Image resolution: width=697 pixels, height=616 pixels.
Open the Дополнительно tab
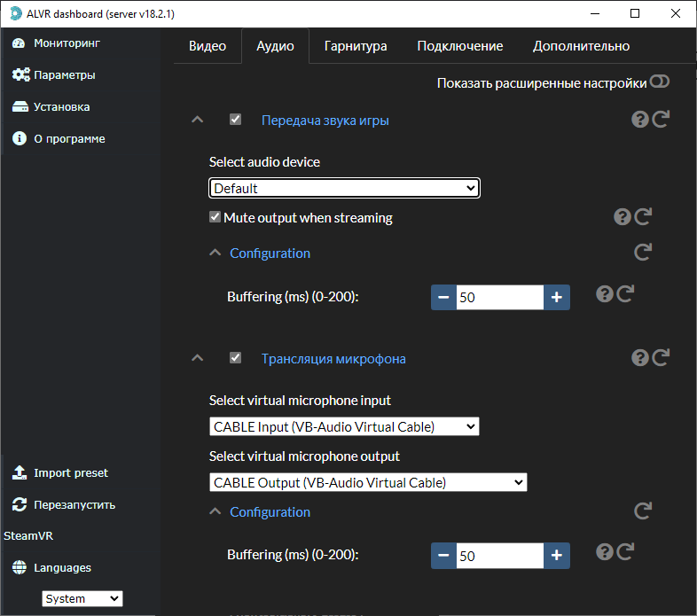581,46
